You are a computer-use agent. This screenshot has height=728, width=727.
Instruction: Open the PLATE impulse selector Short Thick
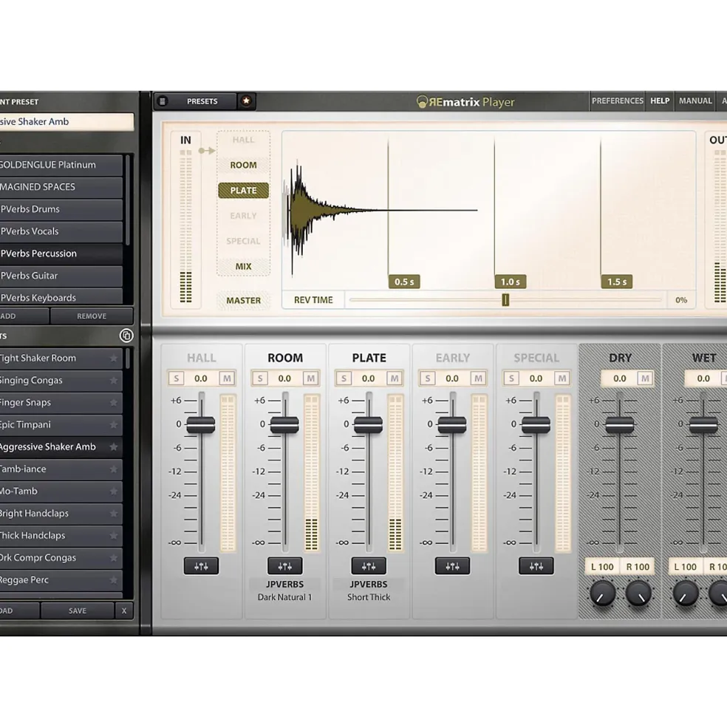coord(369,597)
